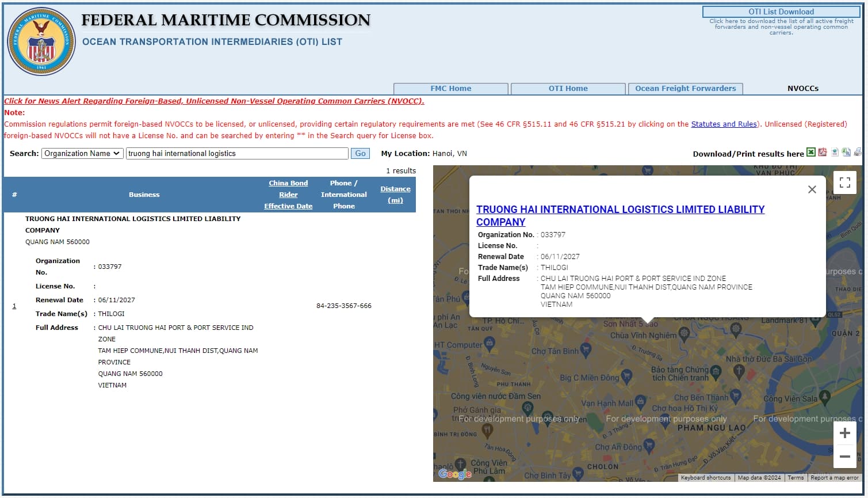Zoom in on the map
This screenshot has width=868, height=498.
click(844, 434)
